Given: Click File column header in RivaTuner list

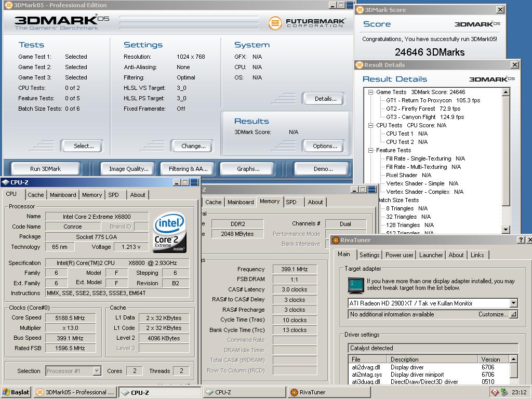Looking at the screenshot, I should coord(368,360).
